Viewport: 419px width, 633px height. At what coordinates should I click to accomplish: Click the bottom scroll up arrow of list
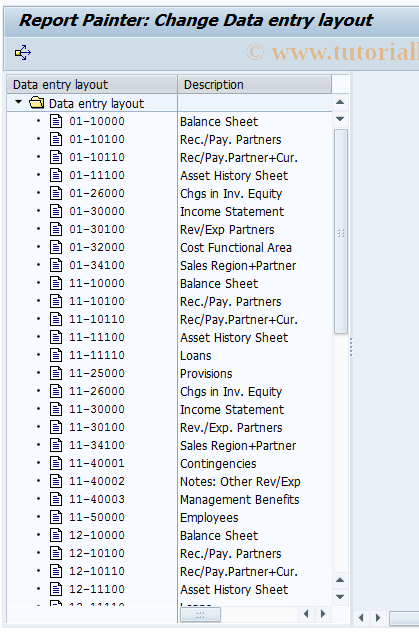(x=340, y=580)
